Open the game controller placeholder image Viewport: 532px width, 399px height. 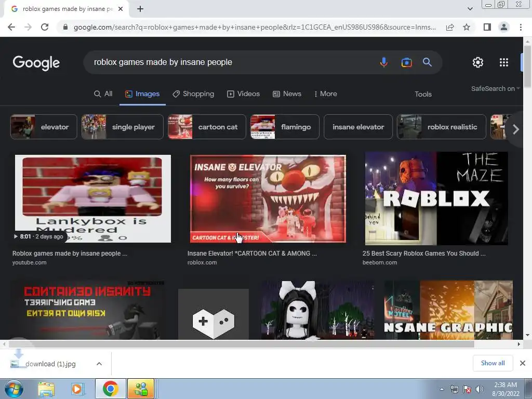click(214, 314)
